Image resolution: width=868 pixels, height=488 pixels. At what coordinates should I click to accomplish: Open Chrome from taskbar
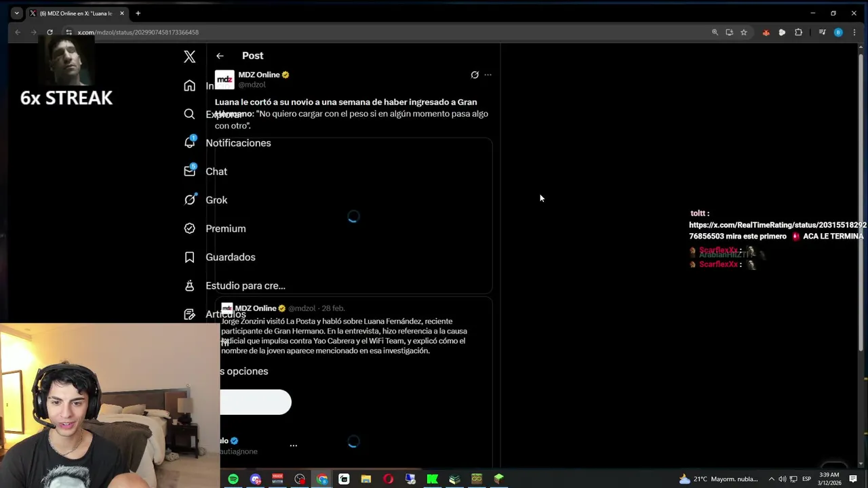pos(322,479)
